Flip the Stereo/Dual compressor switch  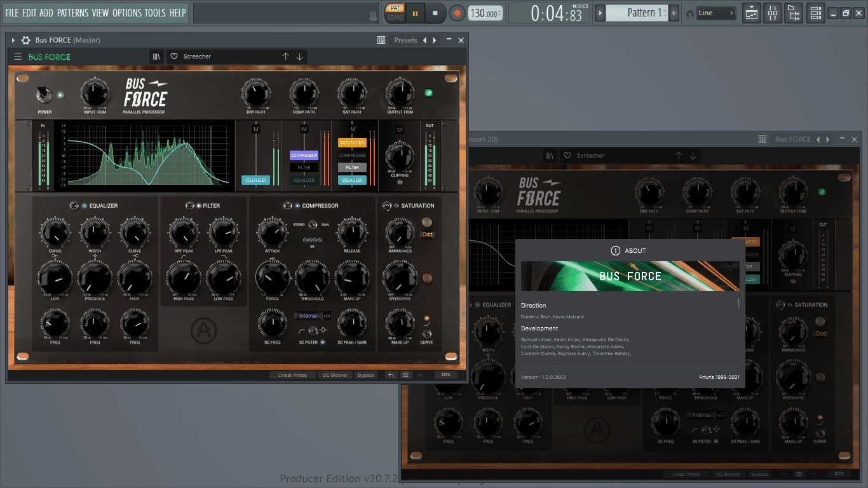pos(312,225)
